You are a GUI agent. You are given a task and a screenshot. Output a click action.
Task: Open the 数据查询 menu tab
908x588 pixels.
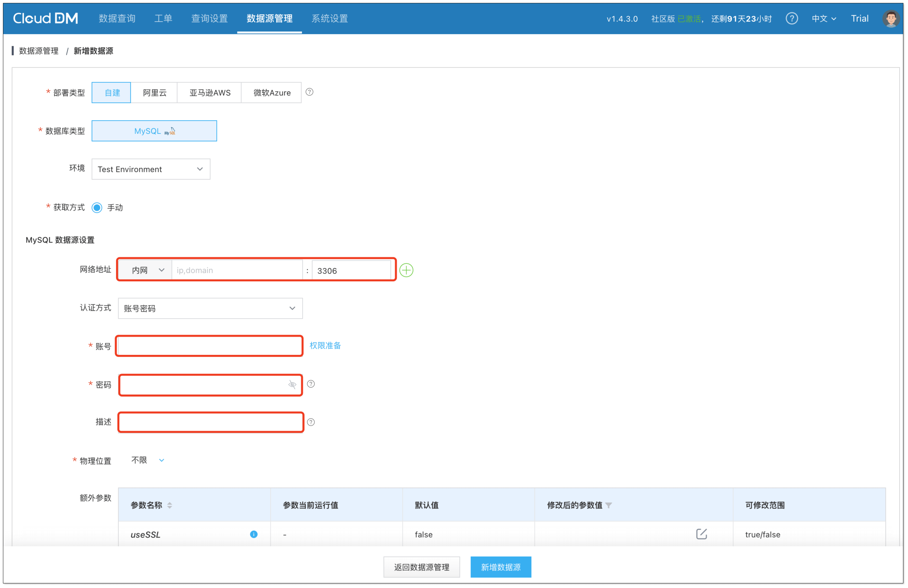click(117, 18)
